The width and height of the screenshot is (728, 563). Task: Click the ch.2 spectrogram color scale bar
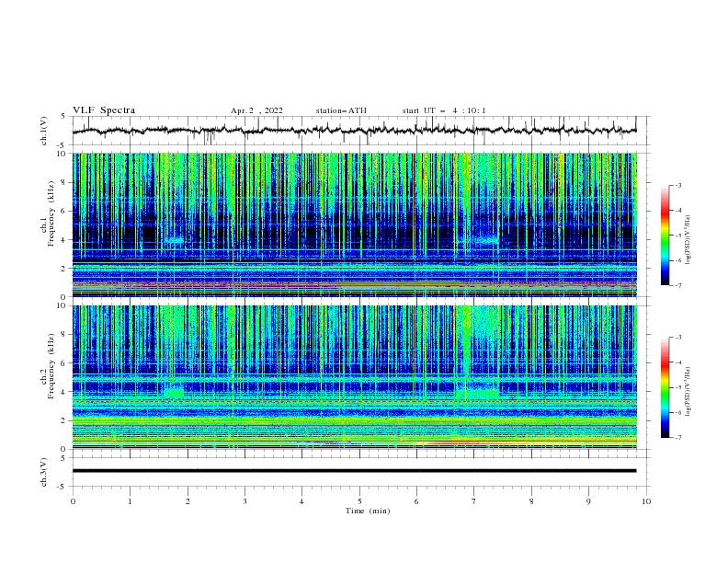(665, 387)
